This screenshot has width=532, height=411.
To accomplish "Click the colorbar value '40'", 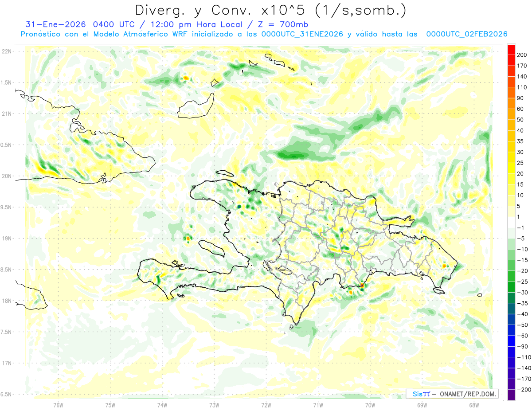I will click(x=521, y=130).
